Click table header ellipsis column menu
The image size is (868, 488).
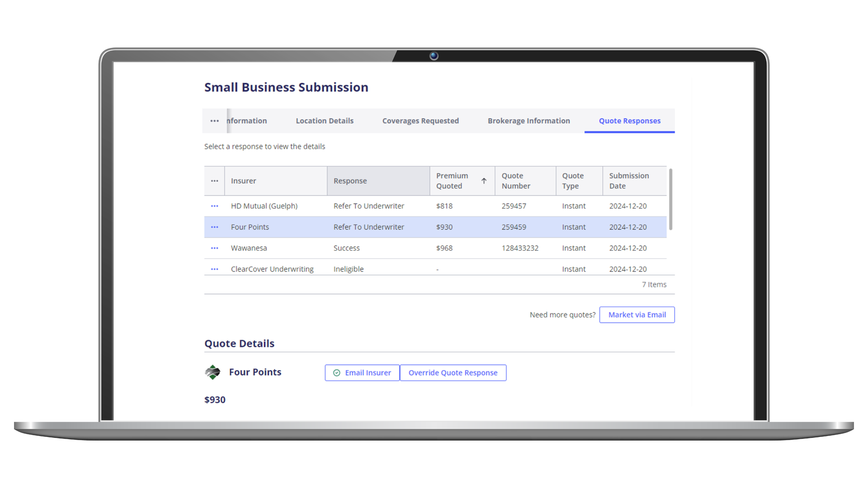click(214, 181)
